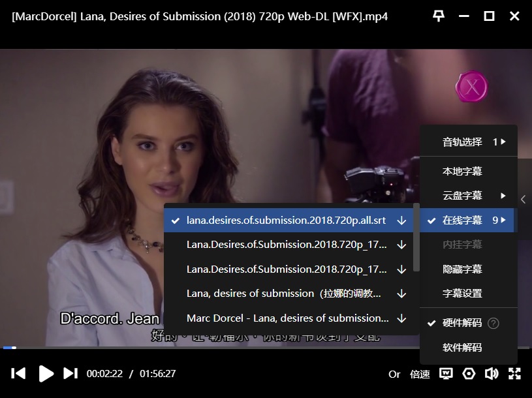The height and width of the screenshot is (398, 532).
Task: Open 字幕设置 subtitle settings
Action: (x=462, y=294)
